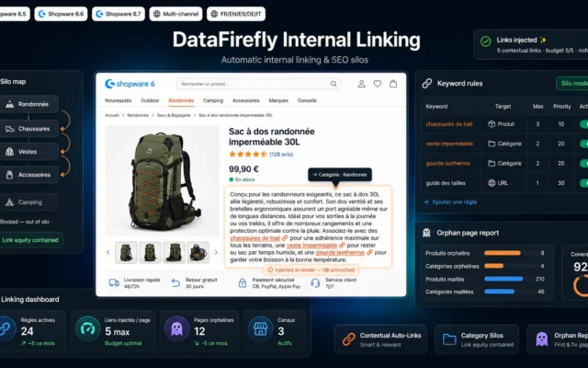Click the chaussures de trail keyword cell

coord(449,124)
